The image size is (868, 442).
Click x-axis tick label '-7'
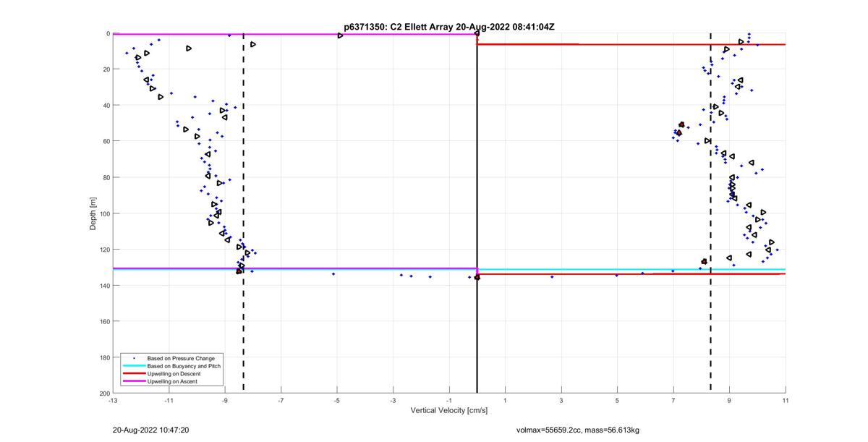point(281,400)
